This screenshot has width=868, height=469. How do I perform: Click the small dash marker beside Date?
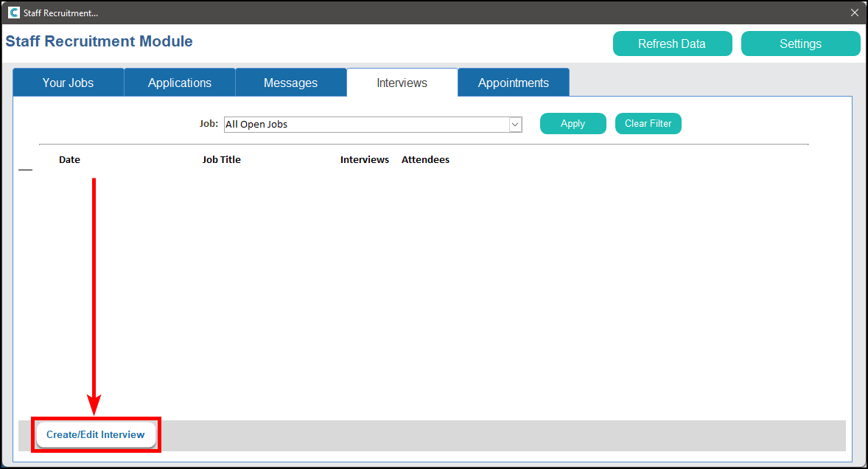pos(25,170)
